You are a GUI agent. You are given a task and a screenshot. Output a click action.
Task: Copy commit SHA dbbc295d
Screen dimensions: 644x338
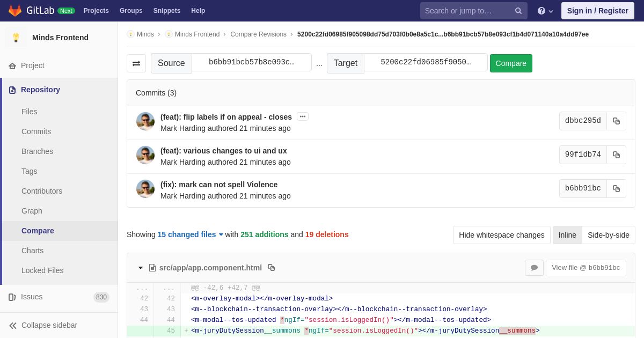pos(616,121)
